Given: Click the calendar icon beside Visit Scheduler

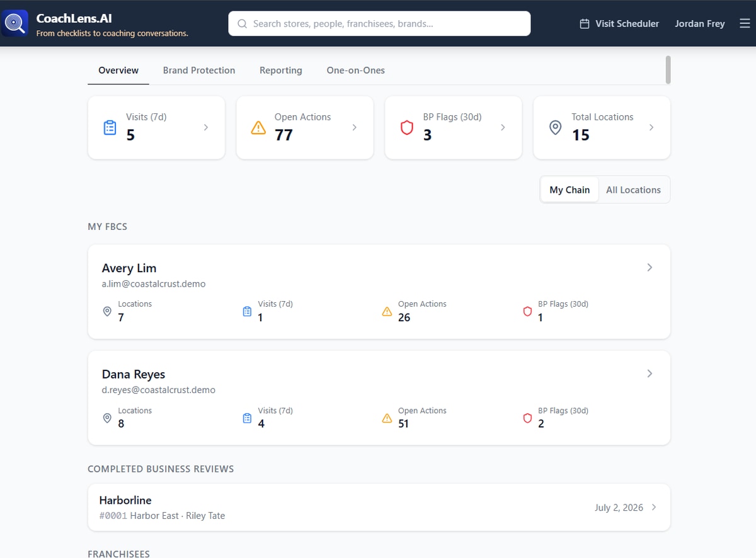Looking at the screenshot, I should [585, 24].
